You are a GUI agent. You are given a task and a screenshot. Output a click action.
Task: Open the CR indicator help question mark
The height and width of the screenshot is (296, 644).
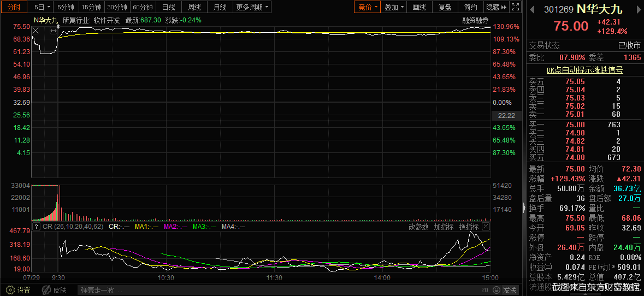[x=36, y=227]
